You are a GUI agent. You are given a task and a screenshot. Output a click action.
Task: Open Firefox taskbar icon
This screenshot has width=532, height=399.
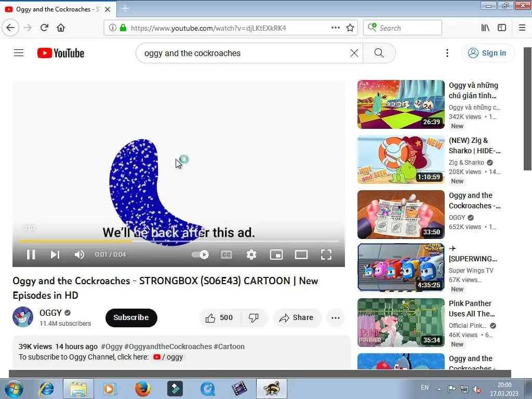click(143, 389)
